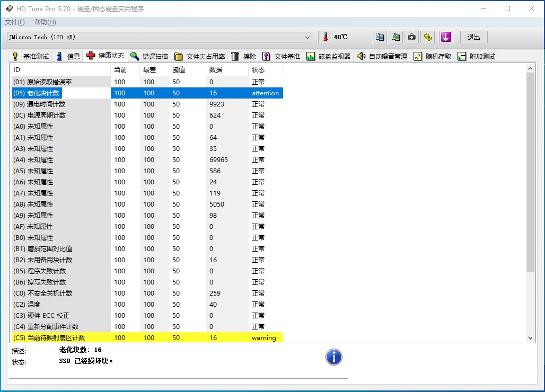The image size is (545, 392).
Task: Select the (05) 老化块计数 row
Action: point(147,93)
